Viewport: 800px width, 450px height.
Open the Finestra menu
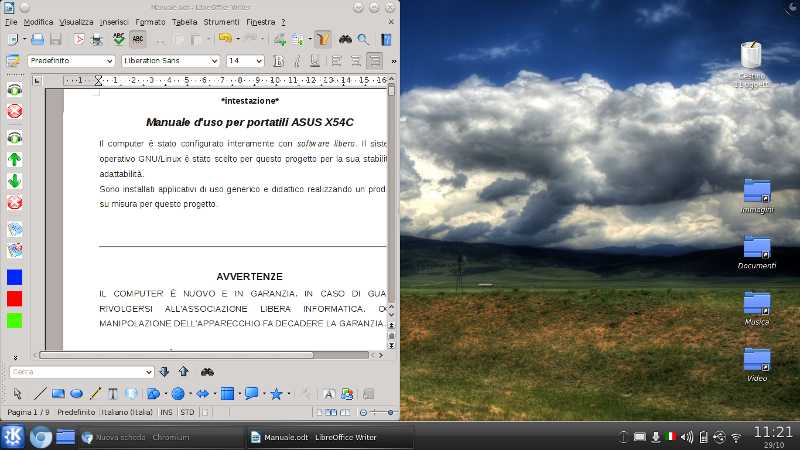[261, 22]
